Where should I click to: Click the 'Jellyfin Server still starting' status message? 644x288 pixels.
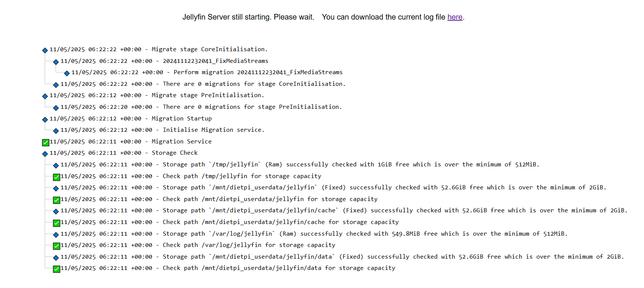point(248,17)
